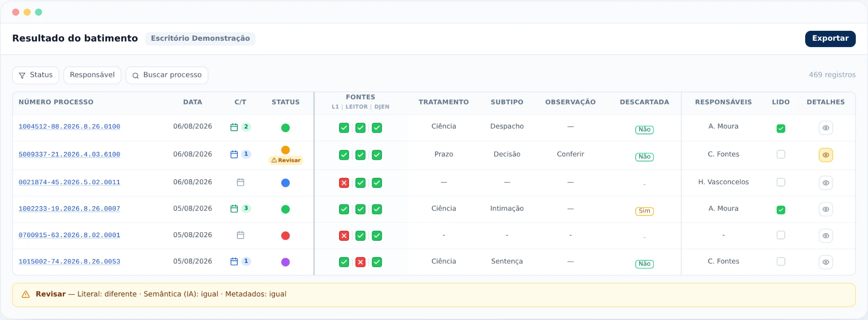
Task: Open process link 5009337-21.2026.4.03.6100
Action: (x=69, y=154)
